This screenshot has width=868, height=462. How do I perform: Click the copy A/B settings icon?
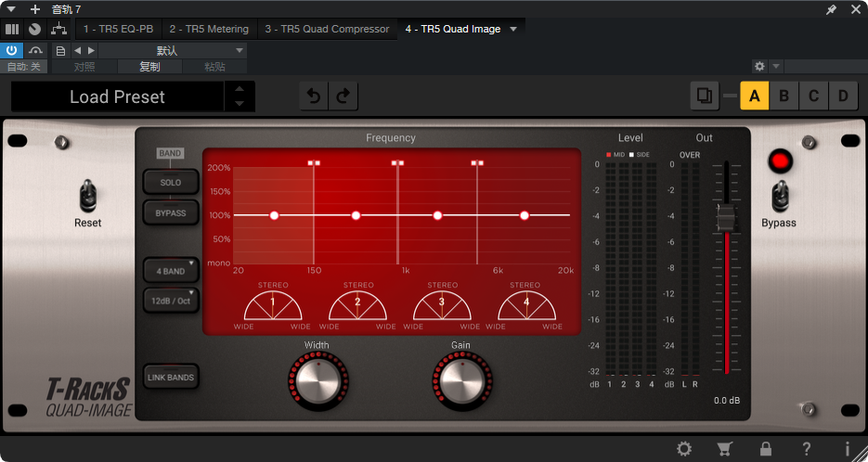click(705, 96)
